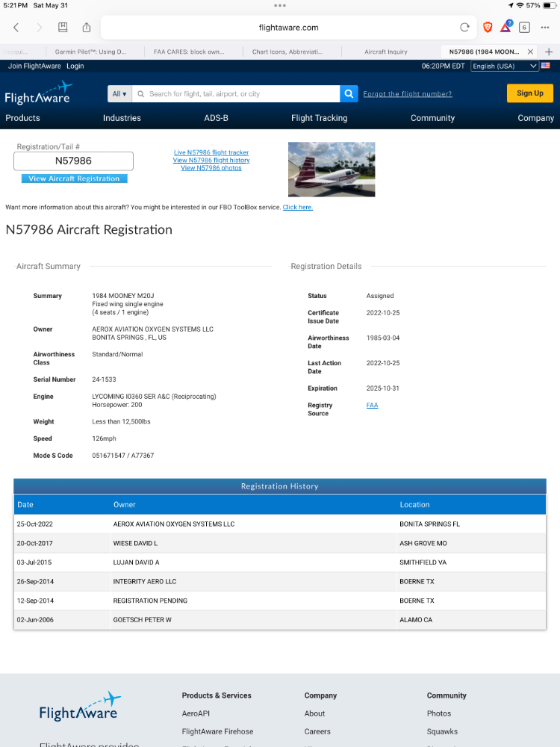Tap the battery indicator in status bar
This screenshot has width=560, height=747.
(x=550, y=5)
